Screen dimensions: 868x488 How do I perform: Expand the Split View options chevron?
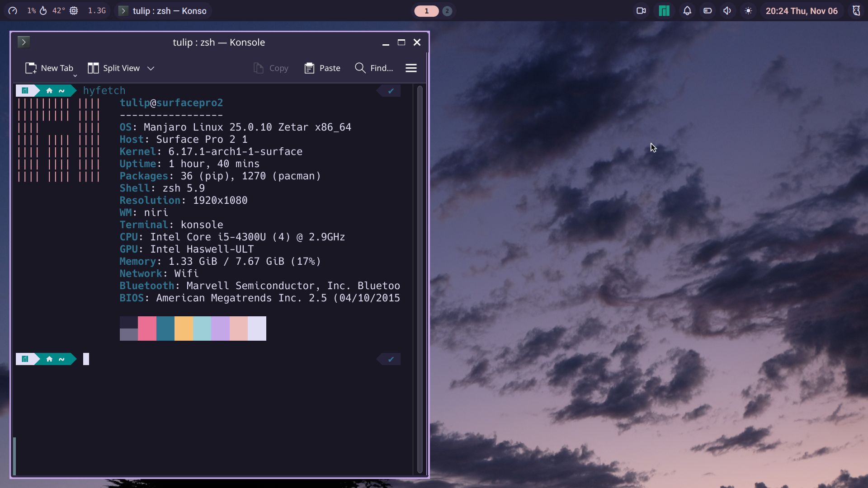[x=151, y=68]
